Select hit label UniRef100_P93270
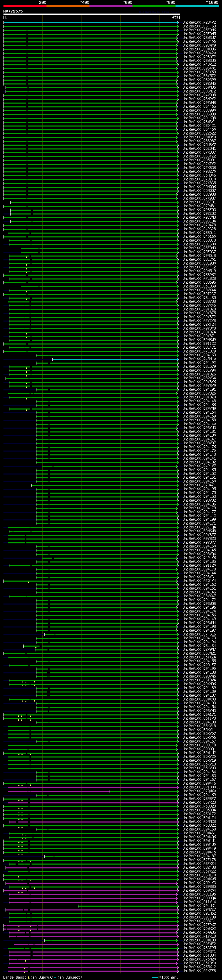This screenshot has height=980, width=222. 199,172
